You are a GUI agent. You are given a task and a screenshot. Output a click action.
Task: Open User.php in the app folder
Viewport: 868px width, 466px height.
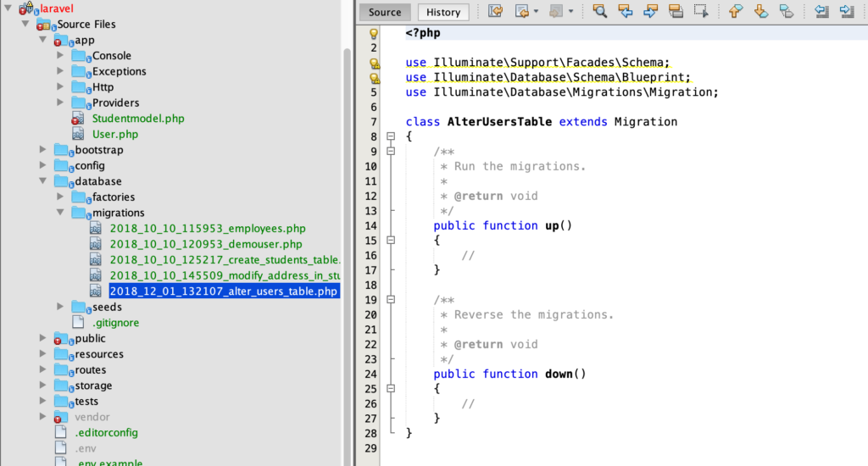pyautogui.click(x=114, y=134)
